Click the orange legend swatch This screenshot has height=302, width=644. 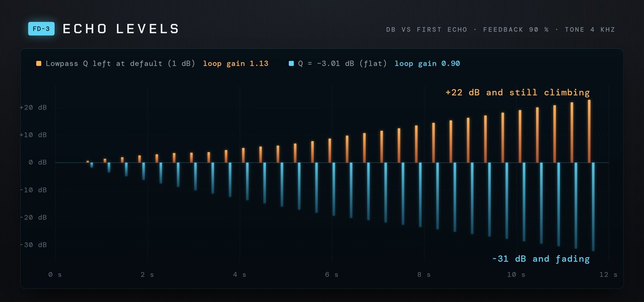[x=39, y=64]
